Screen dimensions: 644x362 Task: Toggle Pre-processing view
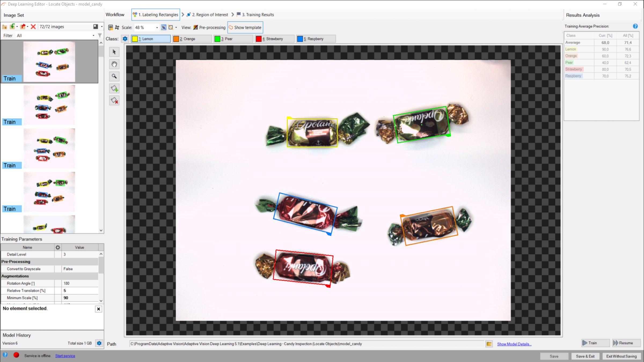coord(209,27)
